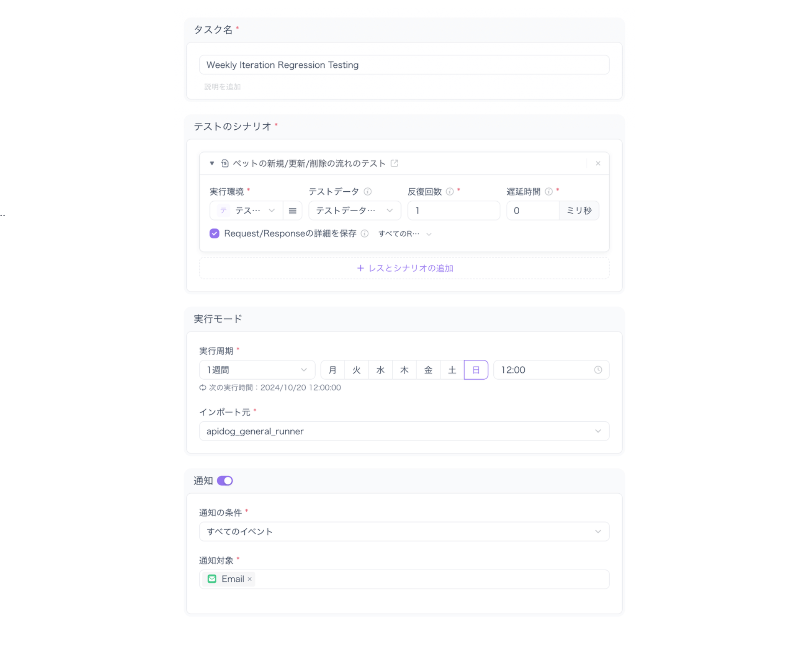Select 日 (Sunday) day-of-week button

click(x=475, y=370)
